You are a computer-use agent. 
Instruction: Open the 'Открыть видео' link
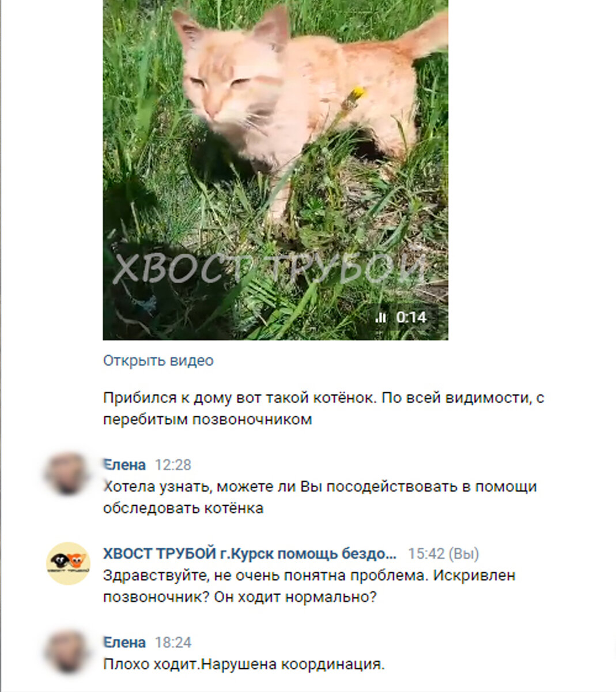(158, 360)
